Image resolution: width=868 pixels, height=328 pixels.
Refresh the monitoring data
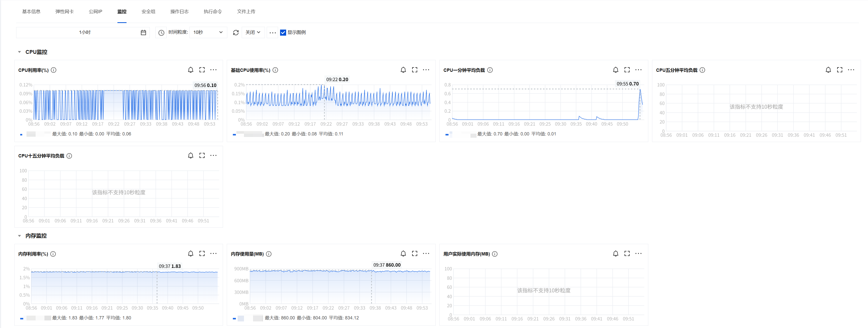[236, 32]
